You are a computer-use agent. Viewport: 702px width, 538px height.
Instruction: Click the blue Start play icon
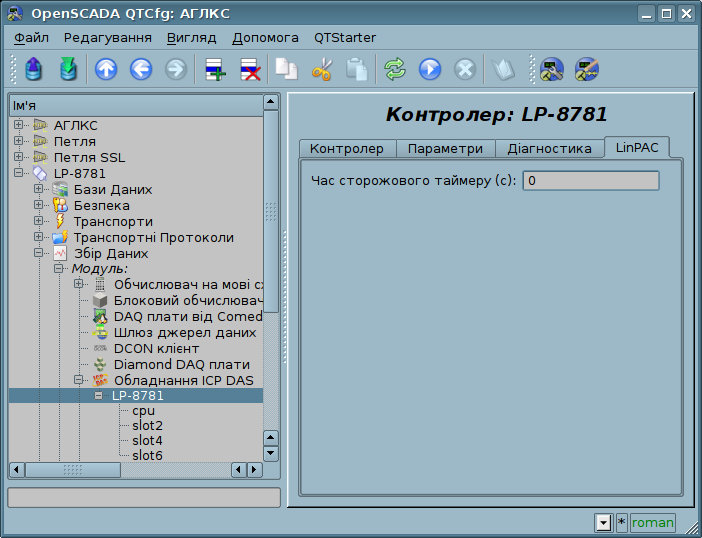[x=430, y=69]
